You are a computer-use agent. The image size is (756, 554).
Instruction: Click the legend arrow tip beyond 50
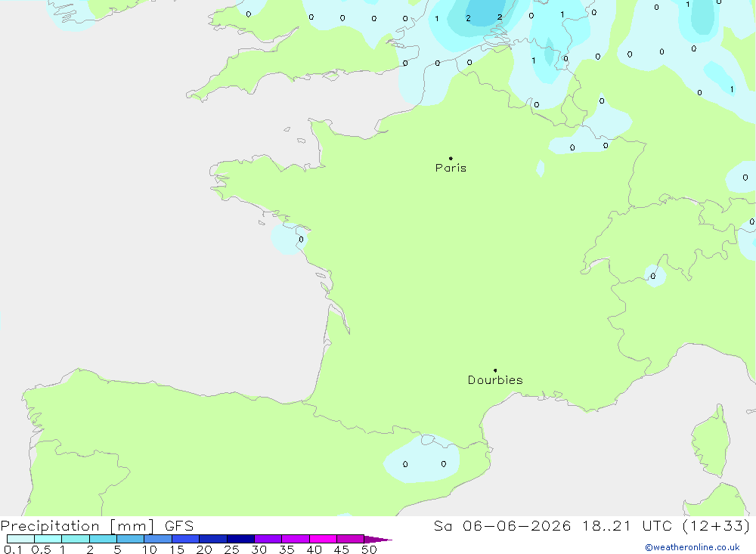(x=378, y=539)
